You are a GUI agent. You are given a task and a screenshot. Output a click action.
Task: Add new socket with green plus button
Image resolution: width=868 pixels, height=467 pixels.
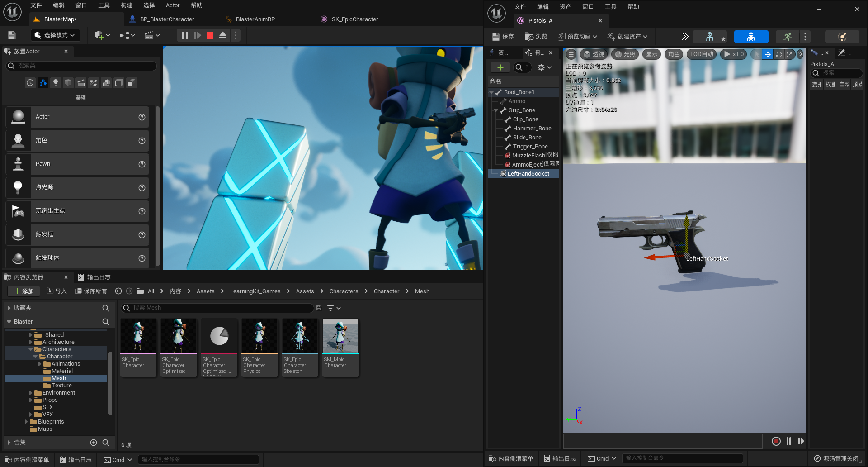pos(500,67)
